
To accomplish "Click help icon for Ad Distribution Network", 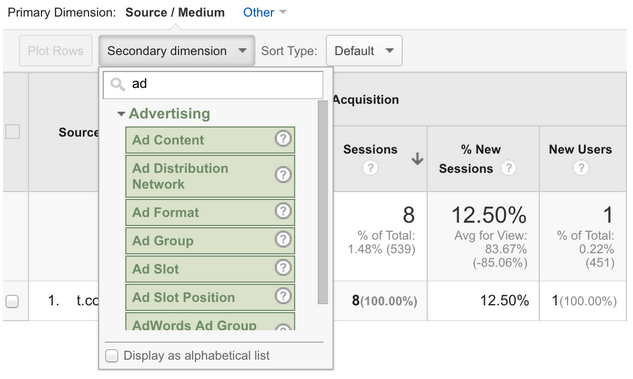I will point(283,175).
